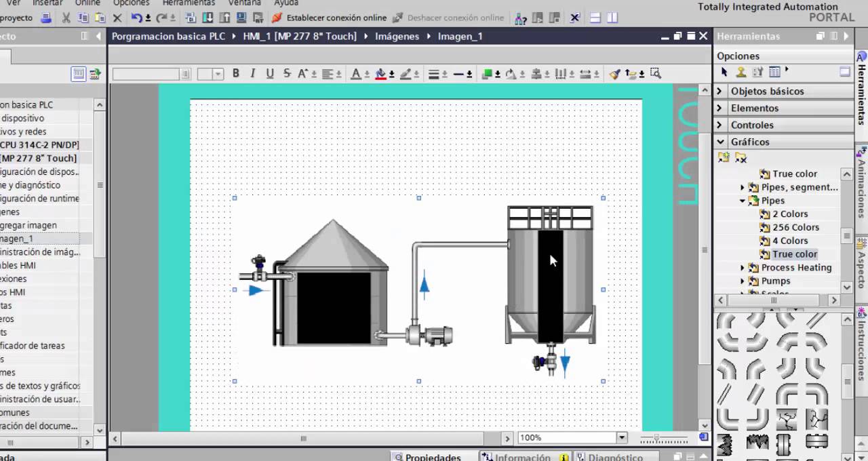
Task: Click the Save project disk icon
Action: (46, 18)
